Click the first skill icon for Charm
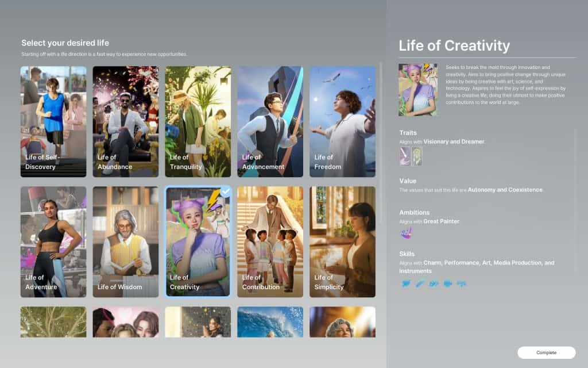Screen dimensions: 588x368 [x=407, y=283]
